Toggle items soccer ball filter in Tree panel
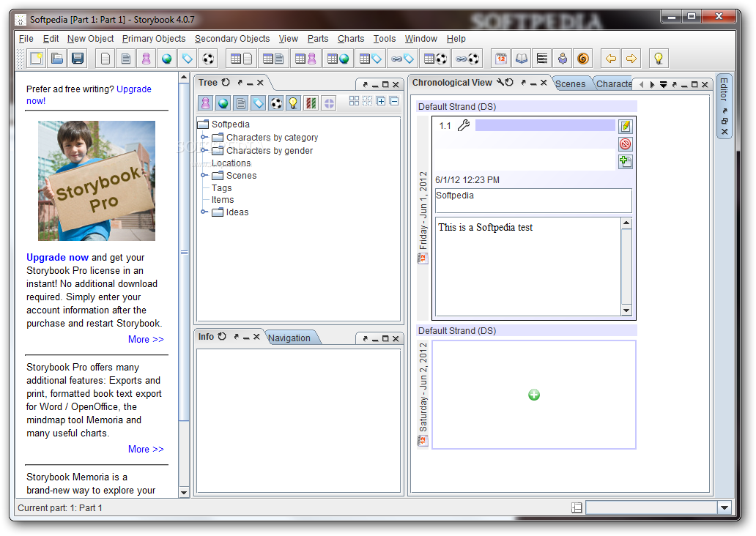The height and width of the screenshot is (536, 756). (275, 103)
